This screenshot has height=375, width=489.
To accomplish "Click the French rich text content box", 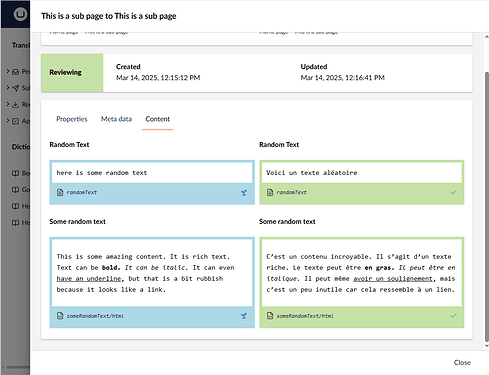I will (x=362, y=273).
